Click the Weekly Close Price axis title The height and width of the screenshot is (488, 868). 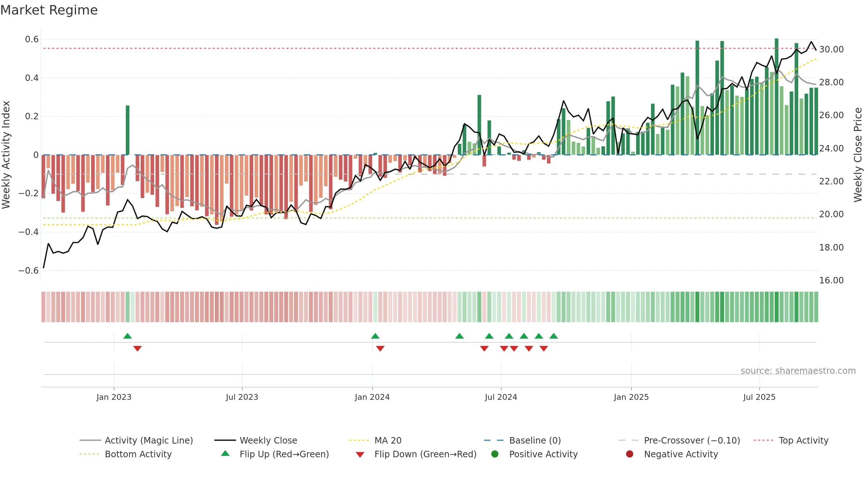[x=858, y=155]
